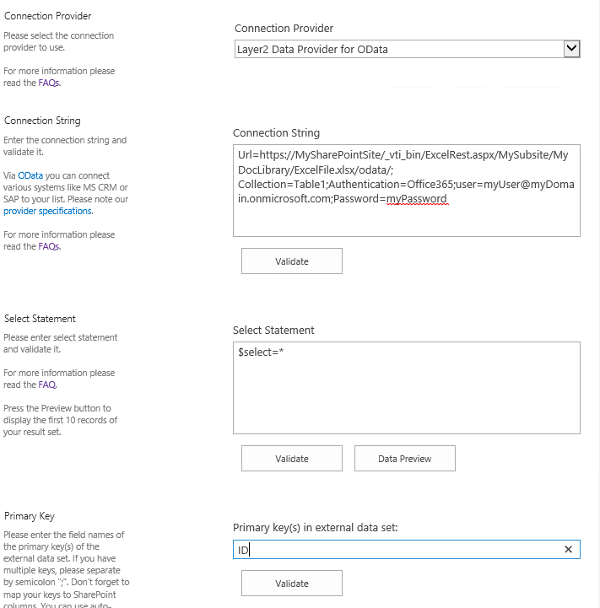
Task: Click the Select Statement label above the text area
Action: pyautogui.click(x=273, y=330)
